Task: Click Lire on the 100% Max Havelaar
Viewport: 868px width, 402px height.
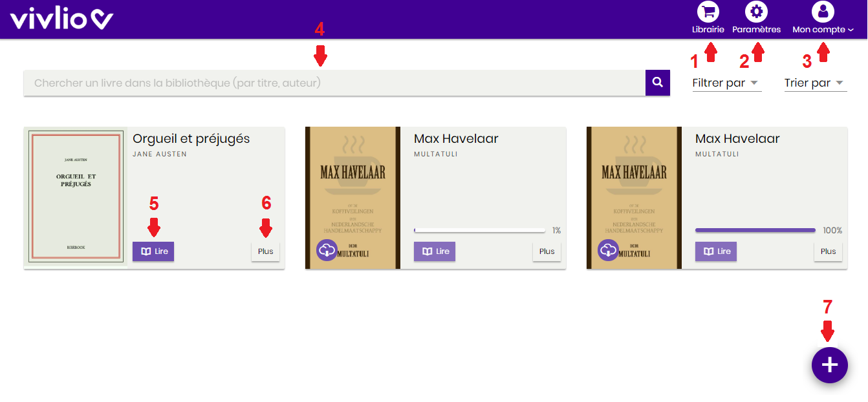Action: (716, 251)
